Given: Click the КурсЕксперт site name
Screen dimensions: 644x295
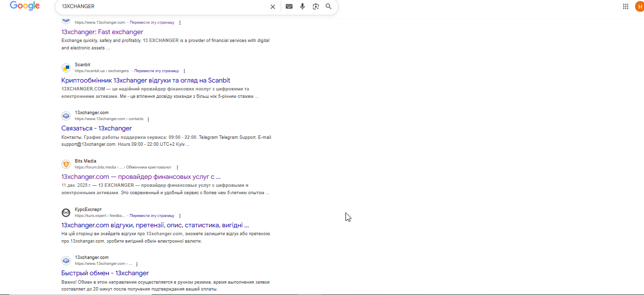Looking at the screenshot, I should pyautogui.click(x=88, y=210).
